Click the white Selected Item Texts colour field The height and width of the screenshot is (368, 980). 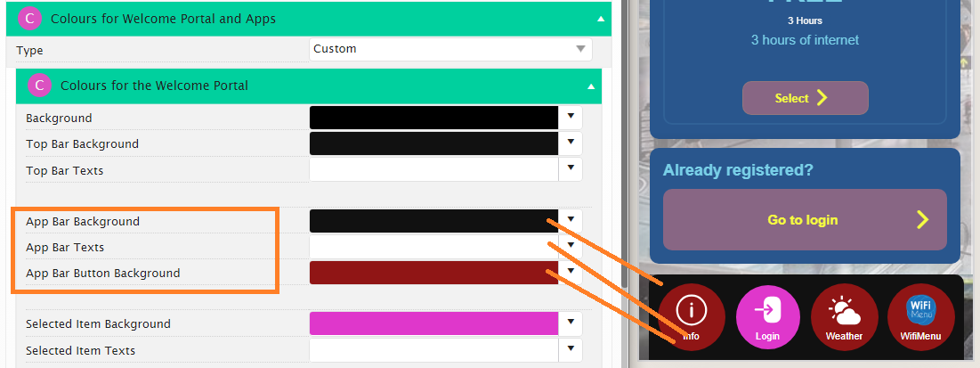[433, 350]
